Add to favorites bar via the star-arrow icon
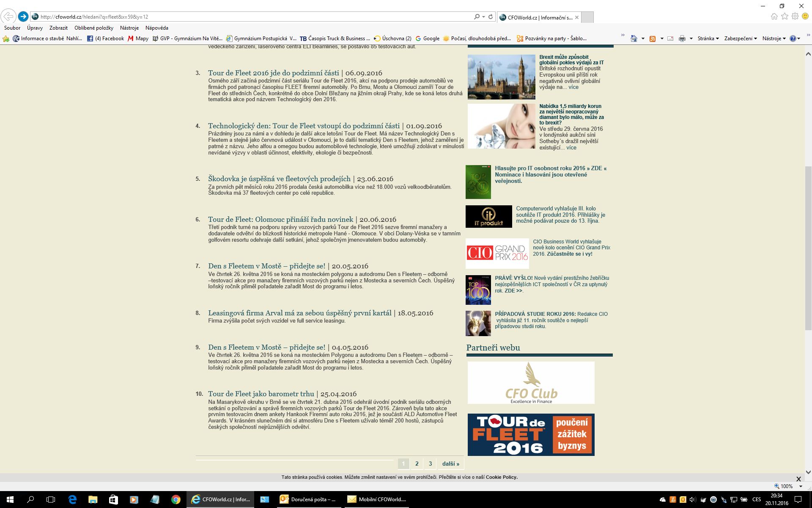Image resolution: width=812 pixels, height=508 pixels. [x=6, y=39]
